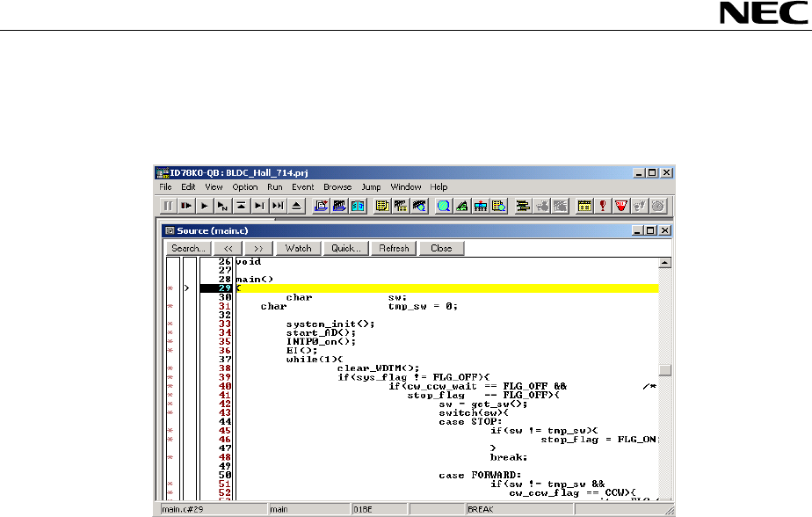Click the Stop execution toolbar icon

[x=168, y=206]
